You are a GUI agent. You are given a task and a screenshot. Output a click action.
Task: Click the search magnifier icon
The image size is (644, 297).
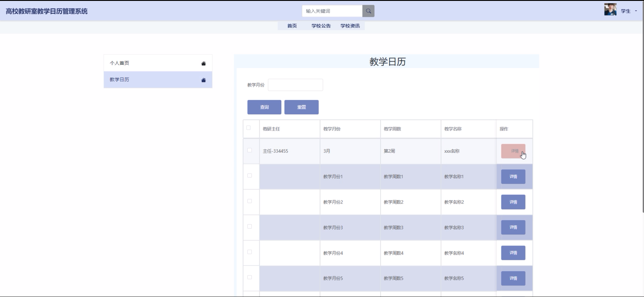click(368, 10)
